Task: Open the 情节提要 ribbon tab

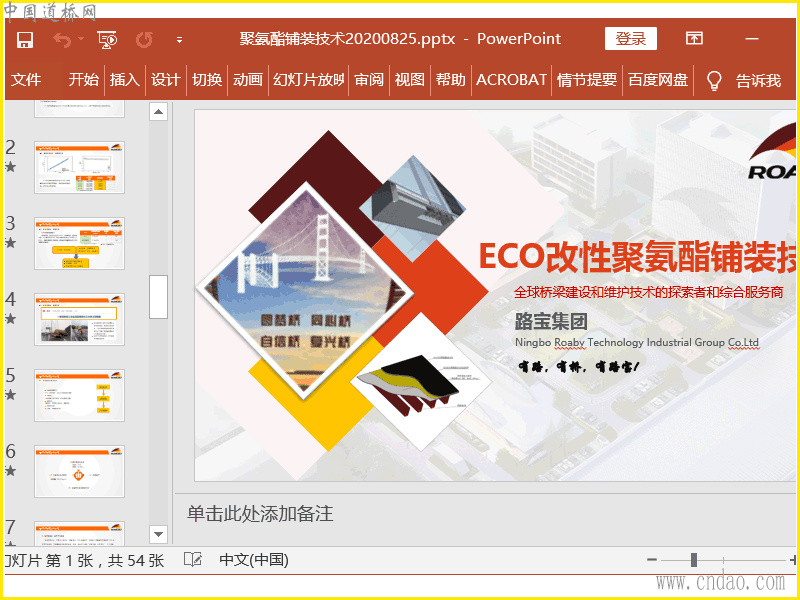Action: tap(587, 80)
